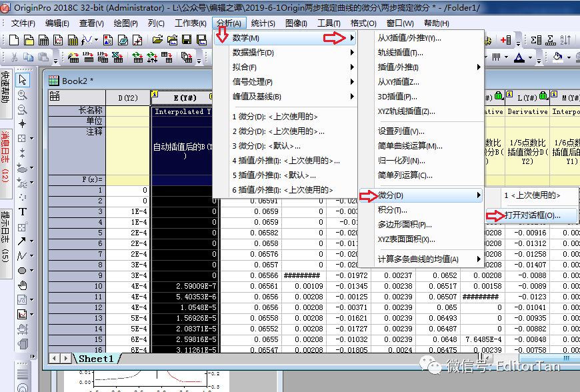Create a new project with the blank-page icon
This screenshot has width=580, height=392.
click(14, 39)
